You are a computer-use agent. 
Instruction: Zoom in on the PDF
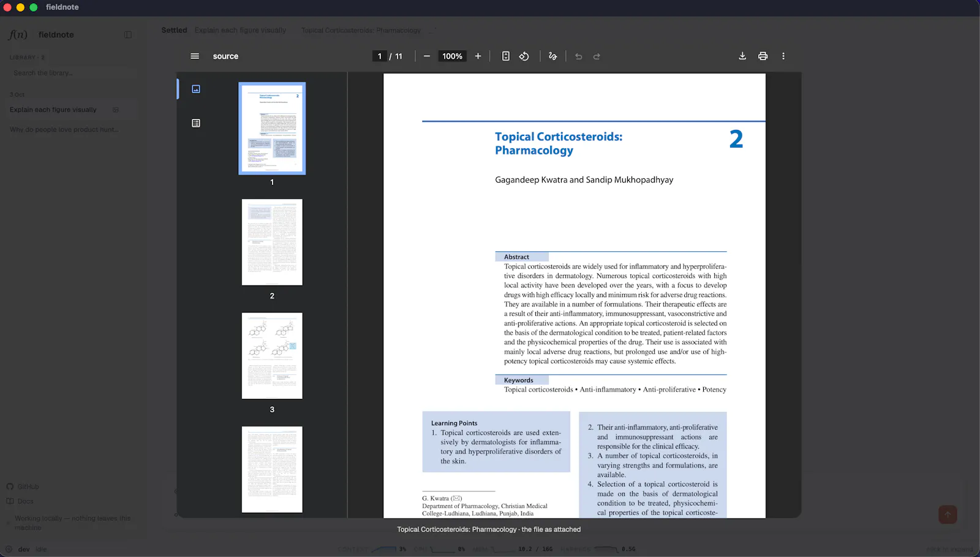click(478, 56)
